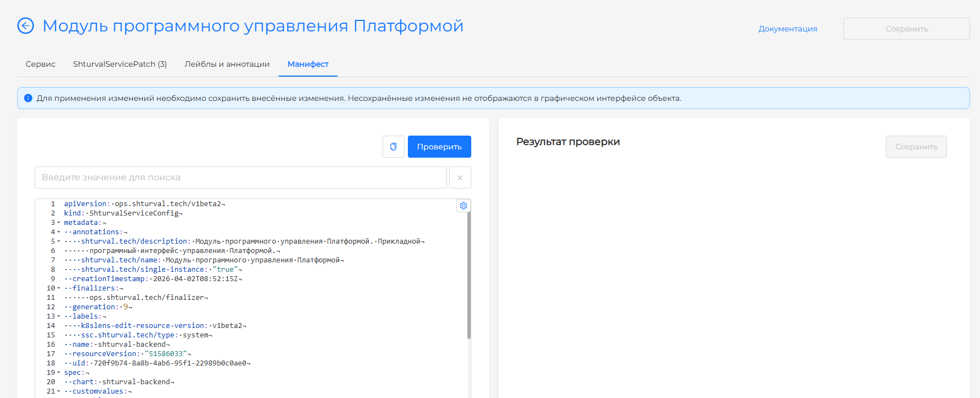
Task: Collapse the spec fold on line 19
Action: 59,373
